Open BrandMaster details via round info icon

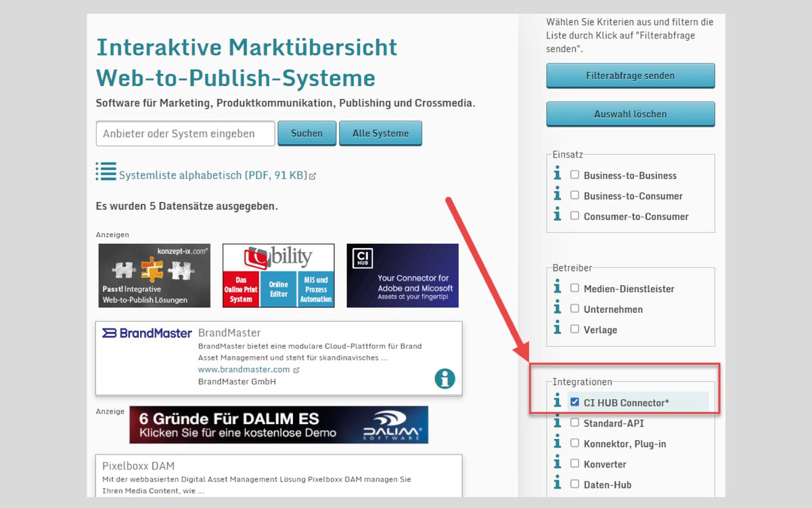click(445, 379)
